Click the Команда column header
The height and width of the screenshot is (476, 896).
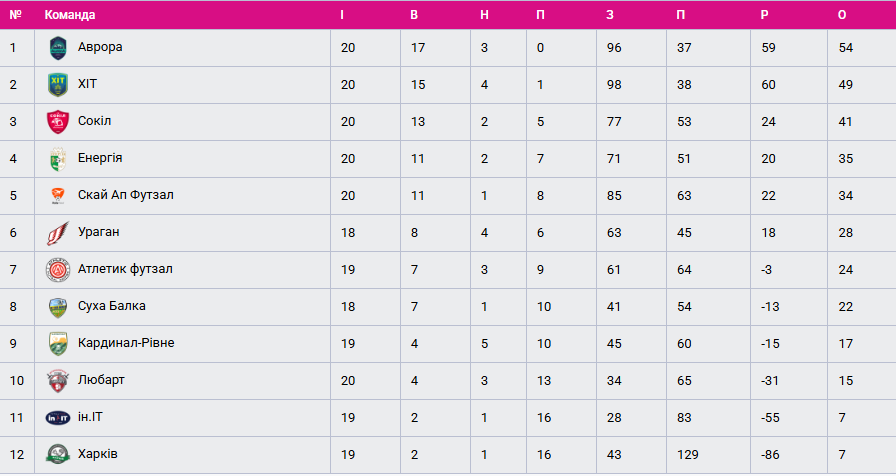[70, 15]
